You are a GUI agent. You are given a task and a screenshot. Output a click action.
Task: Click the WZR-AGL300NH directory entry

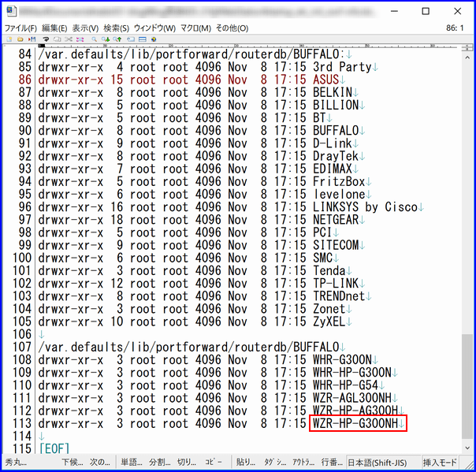pos(352,398)
